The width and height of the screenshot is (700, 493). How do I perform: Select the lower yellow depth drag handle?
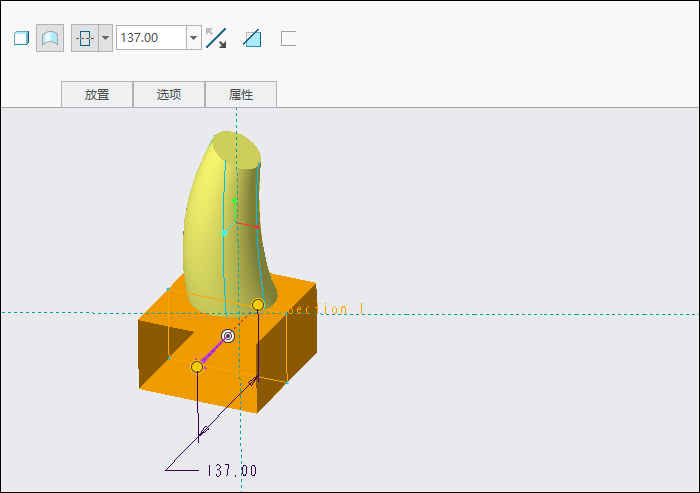coord(197,367)
